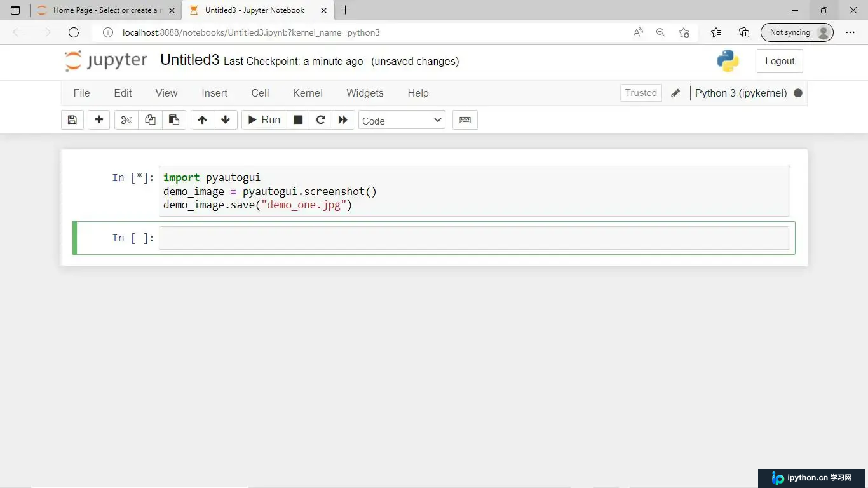Move selected cell up arrow
The image size is (868, 488).
(202, 120)
